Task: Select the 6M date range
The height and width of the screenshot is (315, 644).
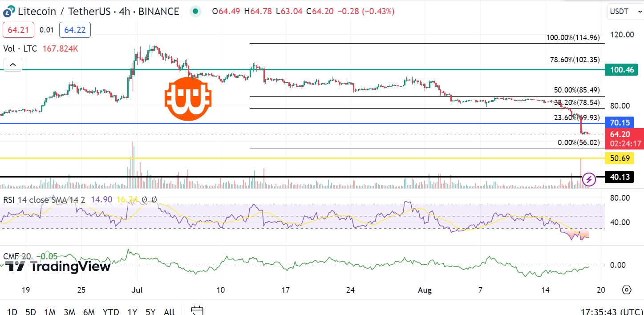Action: pyautogui.click(x=89, y=311)
